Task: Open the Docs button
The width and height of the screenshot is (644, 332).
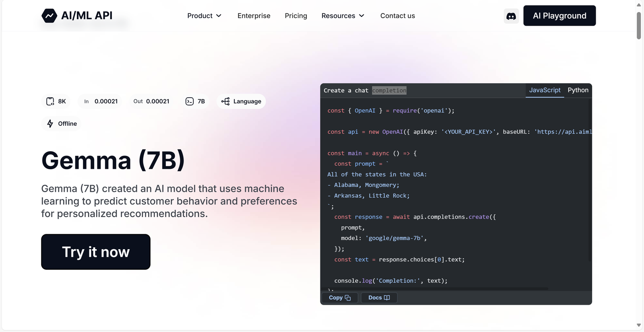Action: pyautogui.click(x=379, y=298)
